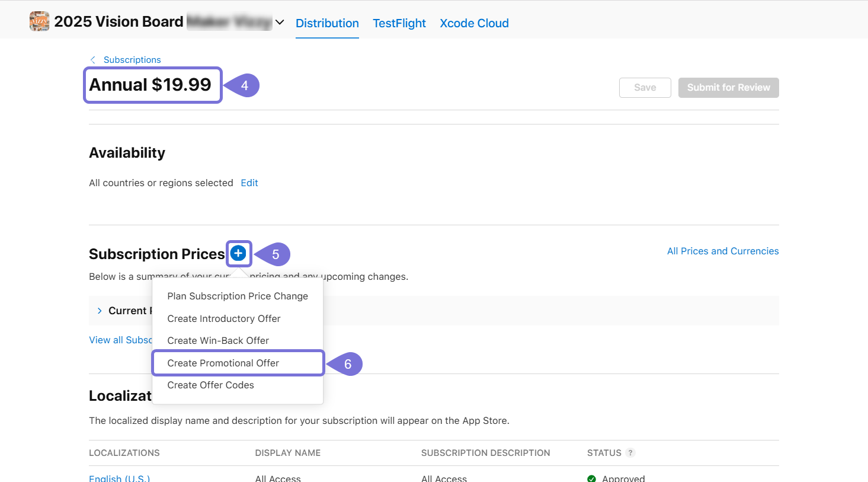The height and width of the screenshot is (482, 868).
Task: Select Create Promotional Offer
Action: tap(223, 363)
